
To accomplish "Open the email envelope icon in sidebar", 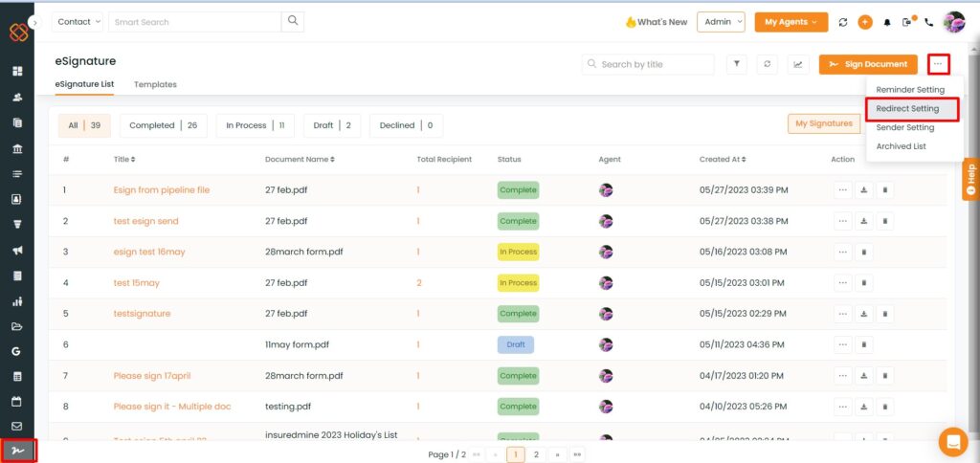I will (17, 426).
